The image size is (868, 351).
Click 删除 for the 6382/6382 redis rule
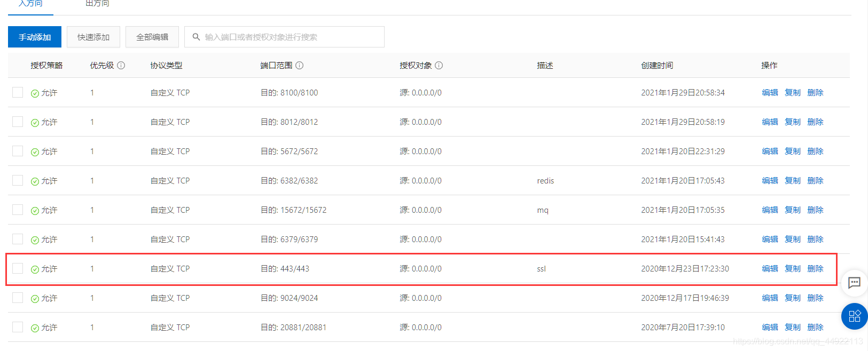pos(815,180)
